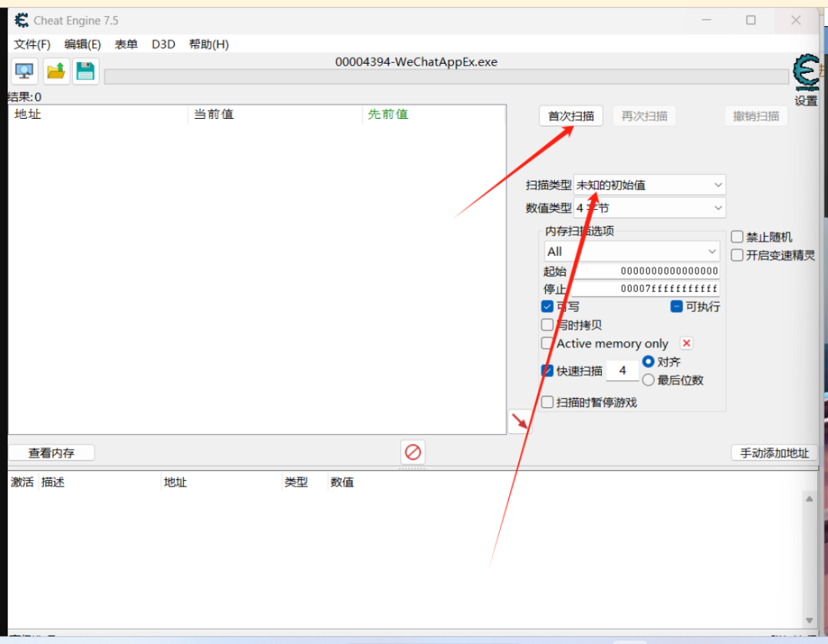Minimize the Cheat Engine window
This screenshot has width=828, height=644.
(707, 20)
